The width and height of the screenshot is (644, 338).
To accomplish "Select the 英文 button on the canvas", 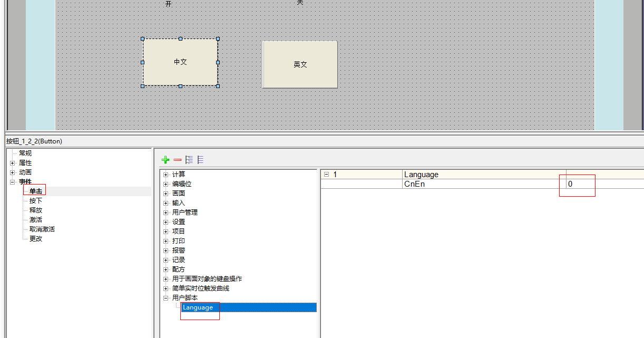I will coord(300,64).
